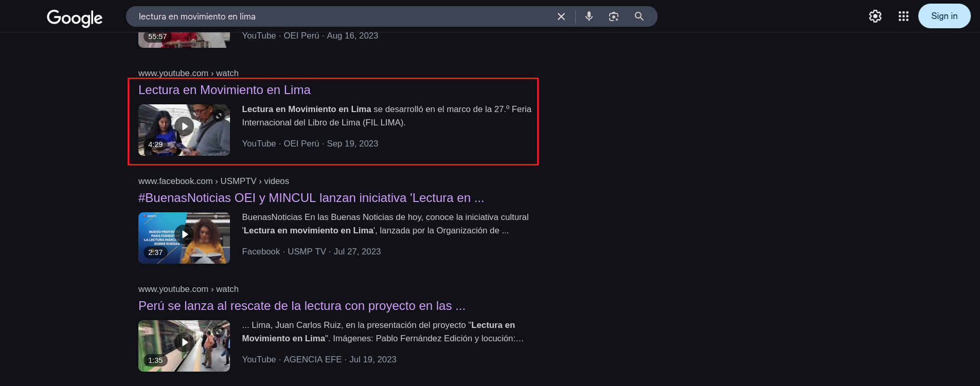This screenshot has height=386, width=980.
Task: Open #BuenasNoticias OEI y MINCUL result
Action: pyautogui.click(x=311, y=198)
